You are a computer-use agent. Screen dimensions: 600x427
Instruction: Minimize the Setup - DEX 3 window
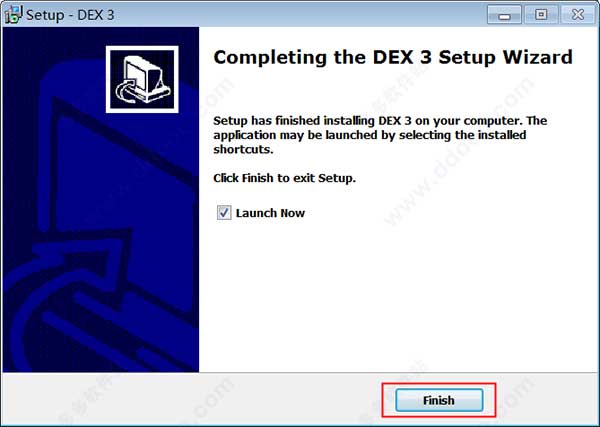504,15
